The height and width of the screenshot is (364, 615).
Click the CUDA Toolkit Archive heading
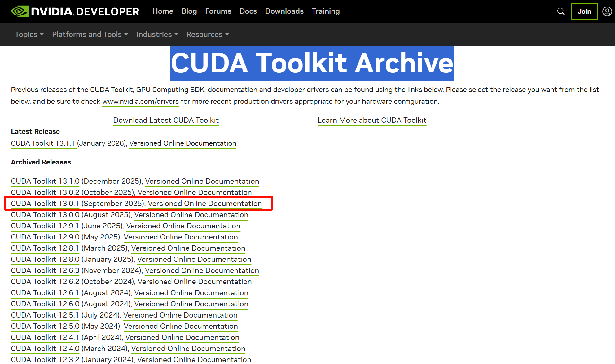[312, 63]
